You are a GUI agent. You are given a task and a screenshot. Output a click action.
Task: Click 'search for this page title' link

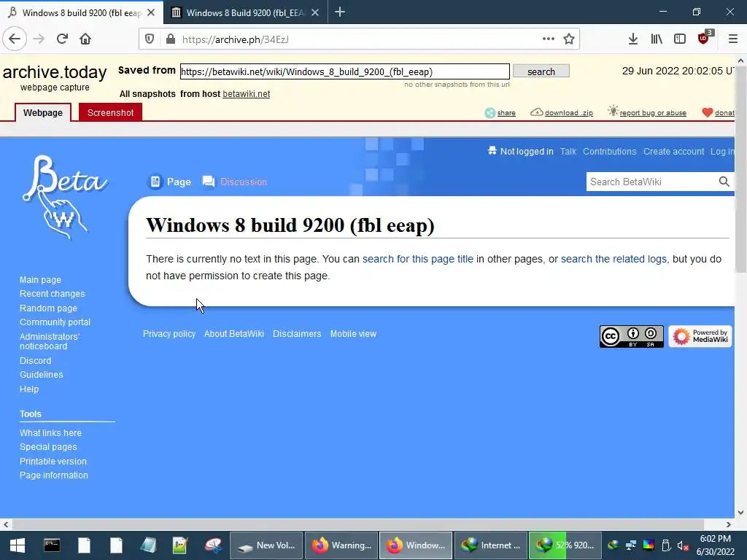click(x=418, y=259)
